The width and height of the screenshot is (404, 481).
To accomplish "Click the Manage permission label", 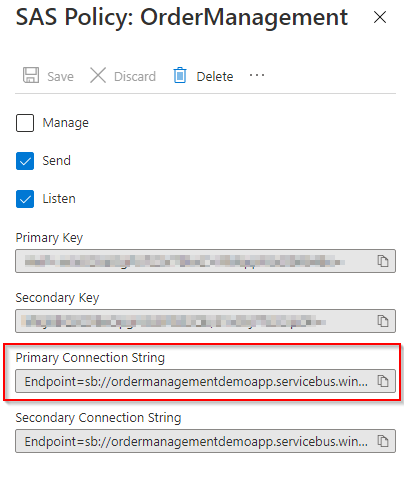I will (x=66, y=123).
